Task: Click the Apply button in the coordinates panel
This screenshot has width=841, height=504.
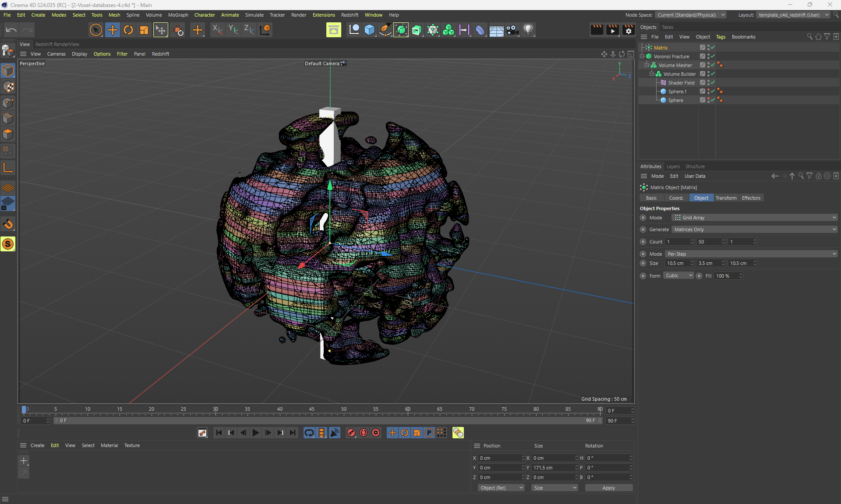Action: pos(608,488)
